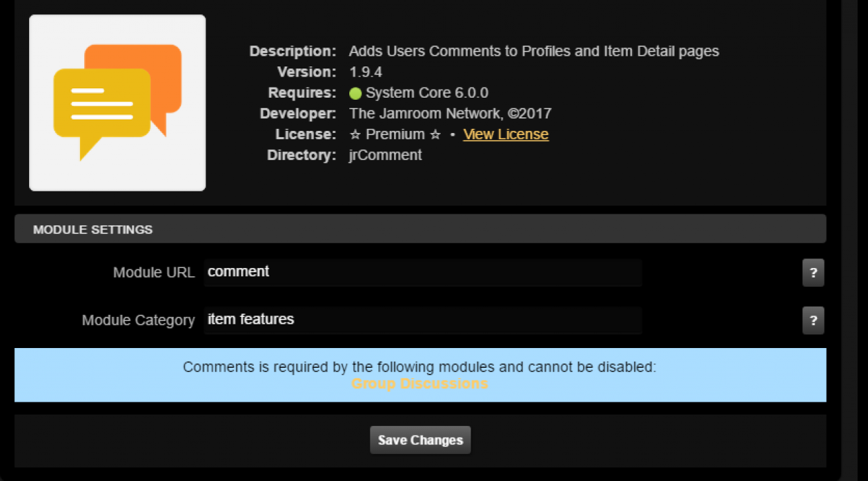Select the System Core 6.0.0 requirement text
The width and height of the screenshot is (868, 481).
427,93
